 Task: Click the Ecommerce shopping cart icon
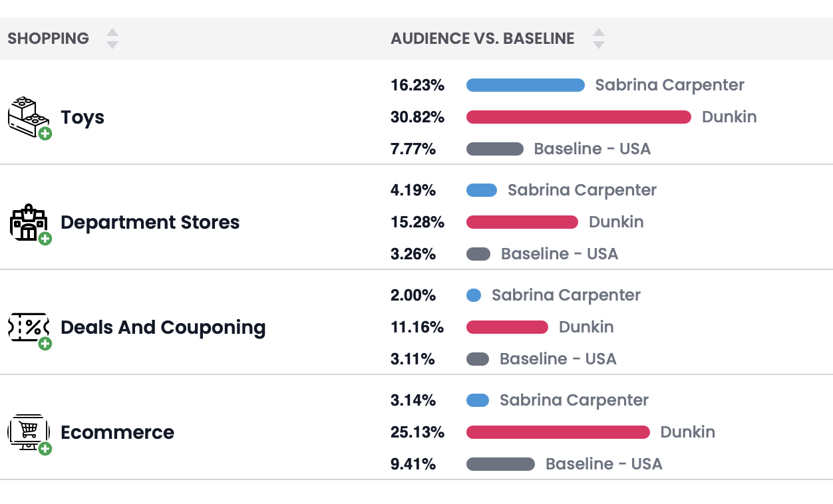click(27, 431)
